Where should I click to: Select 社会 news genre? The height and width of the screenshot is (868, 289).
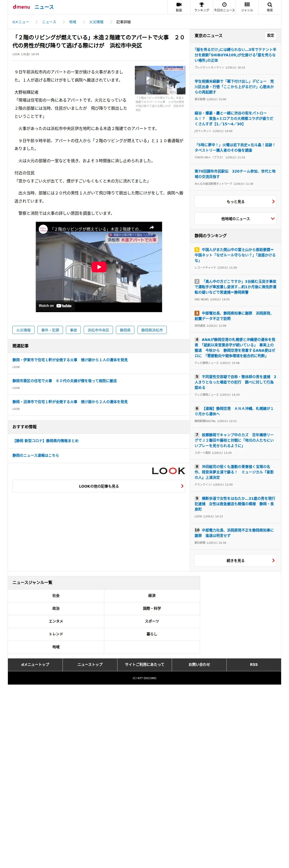point(56,595)
